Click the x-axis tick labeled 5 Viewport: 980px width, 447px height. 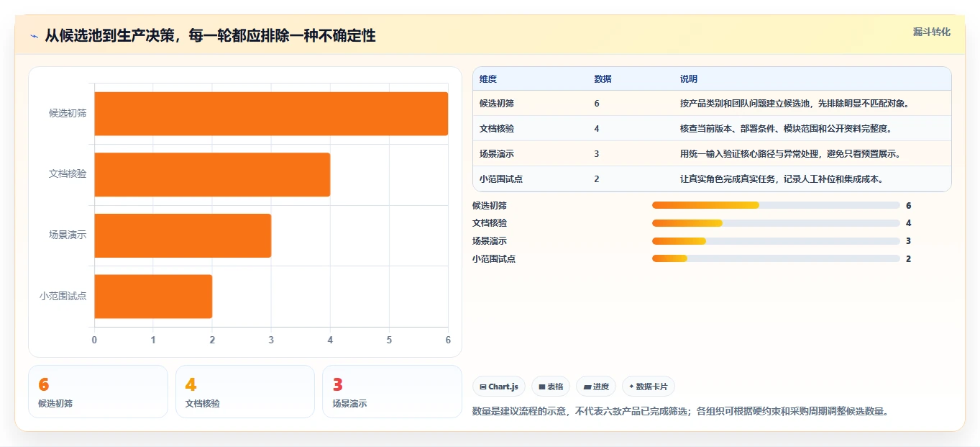(x=389, y=340)
